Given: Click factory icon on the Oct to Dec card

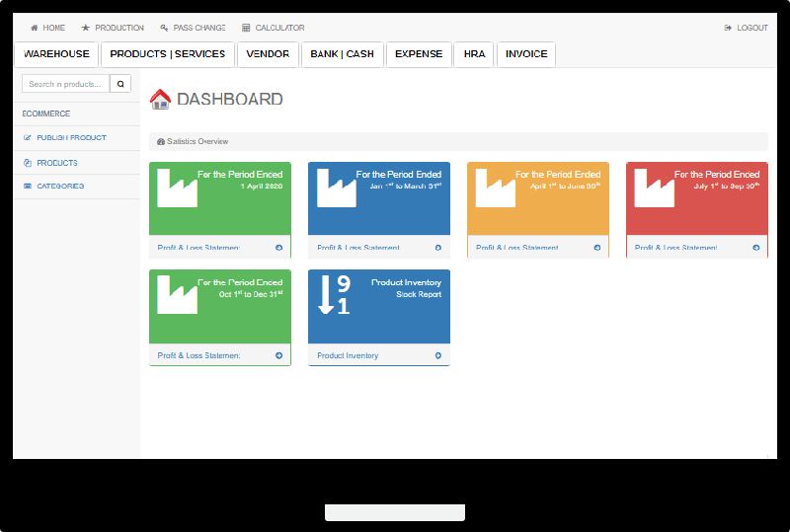Looking at the screenshot, I should pyautogui.click(x=177, y=295).
